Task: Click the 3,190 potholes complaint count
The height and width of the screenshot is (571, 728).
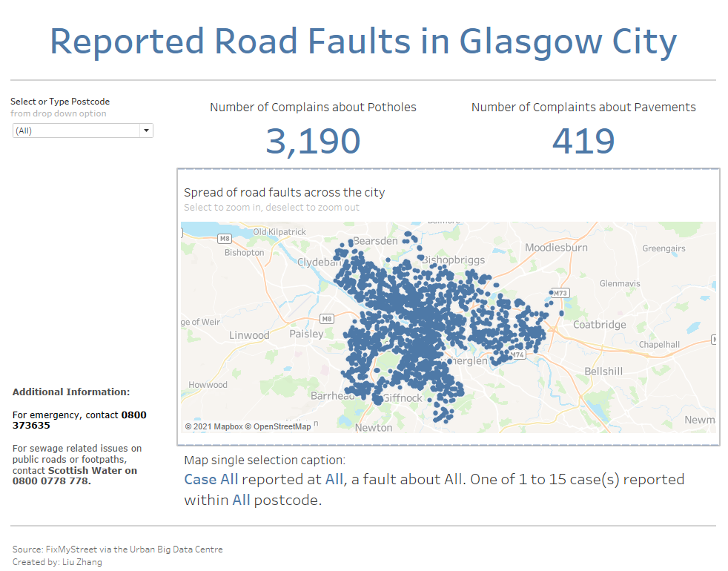Action: point(313,141)
